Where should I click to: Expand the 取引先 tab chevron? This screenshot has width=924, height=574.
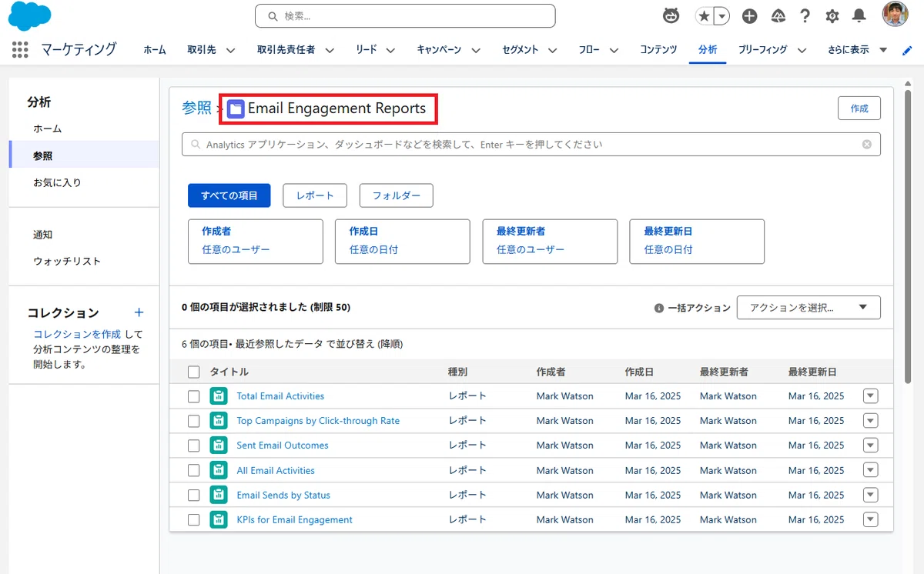click(x=230, y=51)
